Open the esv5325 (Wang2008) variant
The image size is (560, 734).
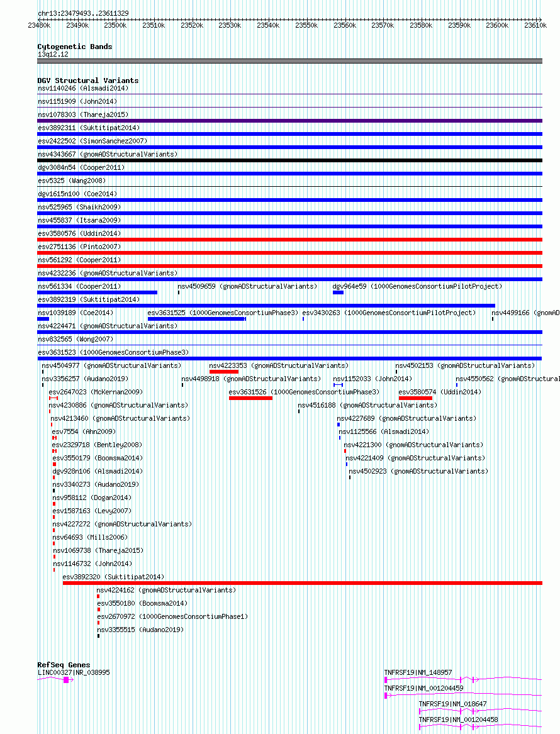pos(72,181)
